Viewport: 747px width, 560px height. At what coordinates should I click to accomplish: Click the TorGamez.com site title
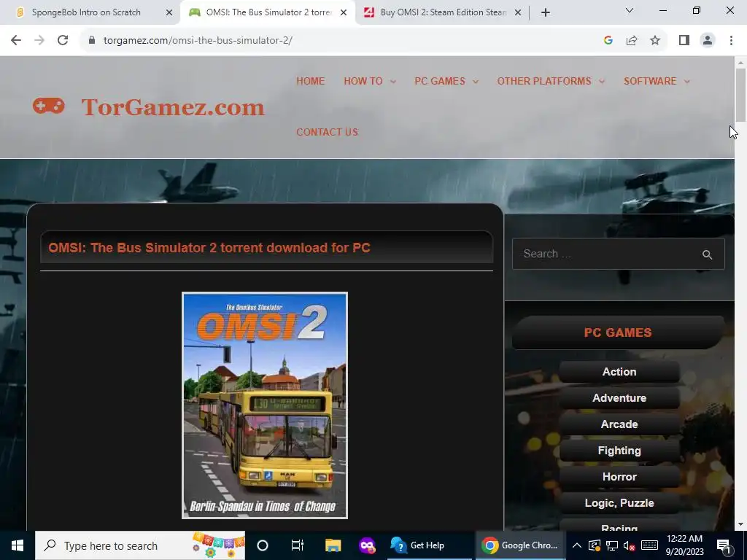(173, 107)
